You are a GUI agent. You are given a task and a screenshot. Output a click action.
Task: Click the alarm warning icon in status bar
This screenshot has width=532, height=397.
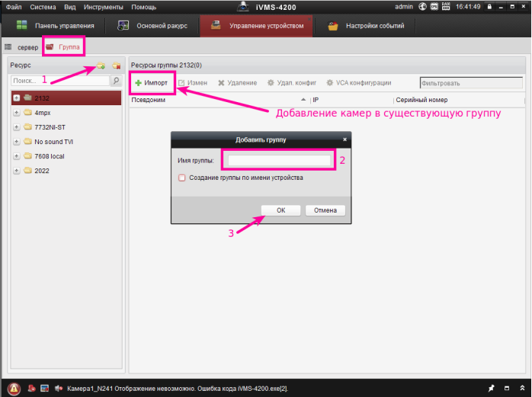(x=14, y=388)
